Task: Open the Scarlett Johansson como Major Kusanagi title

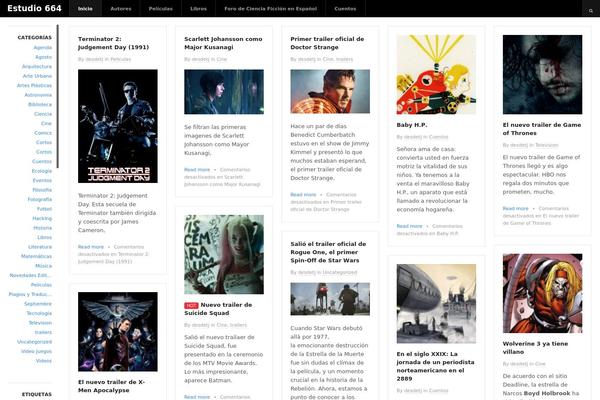Action: 223,43
